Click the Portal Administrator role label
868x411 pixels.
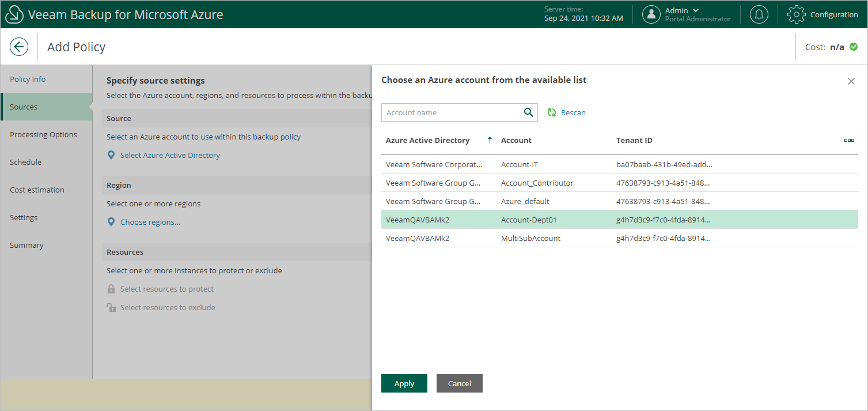[698, 19]
